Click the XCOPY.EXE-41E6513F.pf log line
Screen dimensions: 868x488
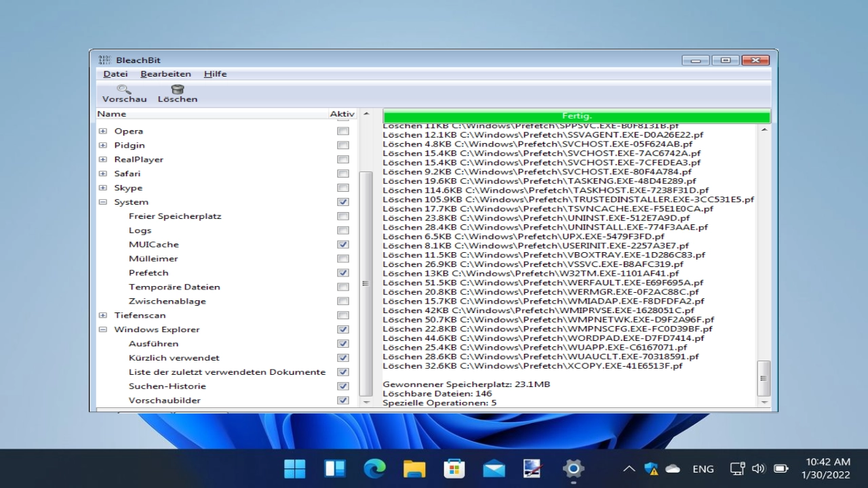[532, 366]
